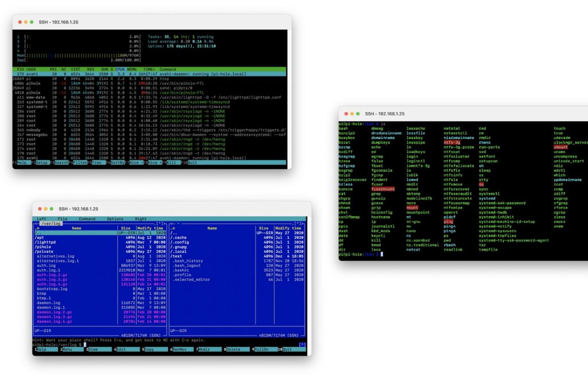The width and height of the screenshot is (588, 377).
Task: Sort htop processes by the TIME+ column
Action: pos(149,70)
